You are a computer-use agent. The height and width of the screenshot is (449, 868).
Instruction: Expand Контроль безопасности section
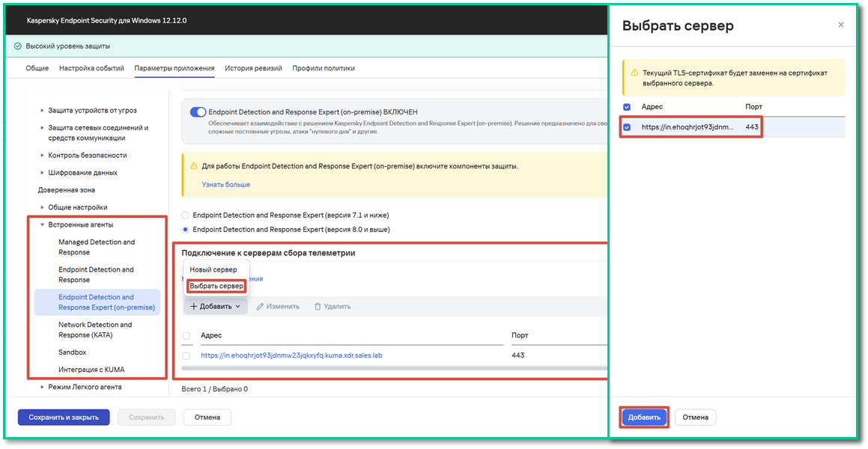pos(42,156)
